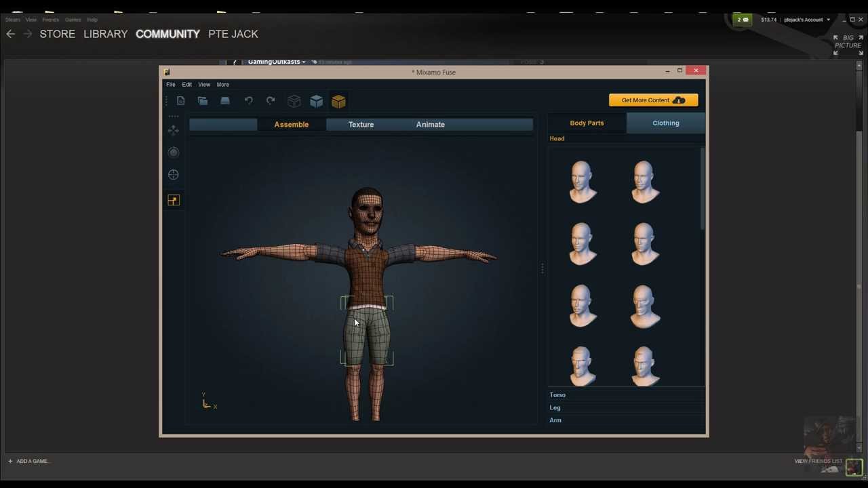The width and height of the screenshot is (868, 488).
Task: Click VIEW FRIENDS LIST in Steam
Action: click(818, 461)
